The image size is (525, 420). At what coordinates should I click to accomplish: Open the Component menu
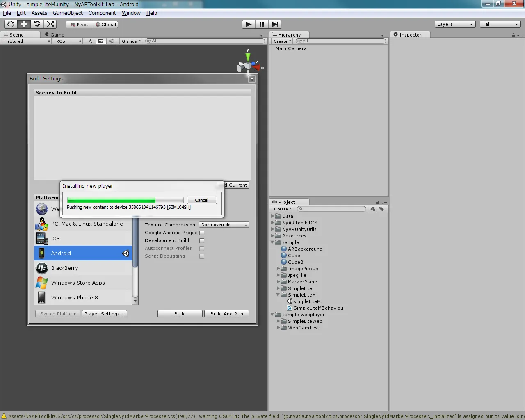point(102,13)
